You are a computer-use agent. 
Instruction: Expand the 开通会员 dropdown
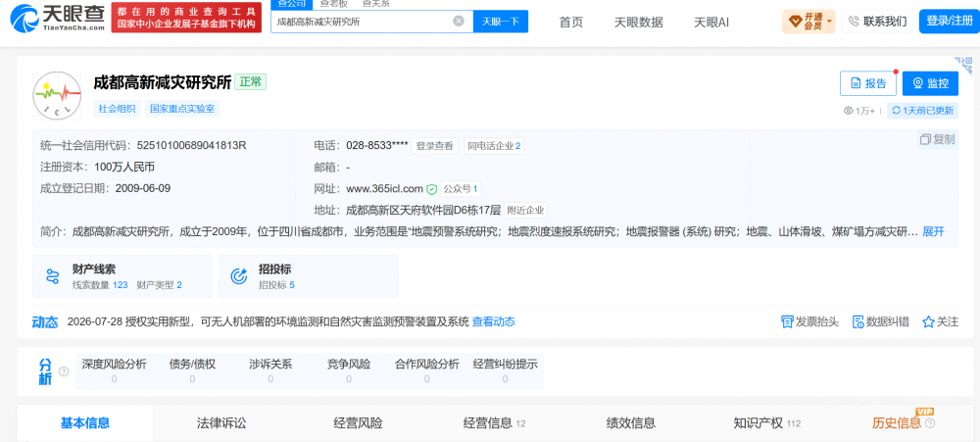pyautogui.click(x=809, y=22)
